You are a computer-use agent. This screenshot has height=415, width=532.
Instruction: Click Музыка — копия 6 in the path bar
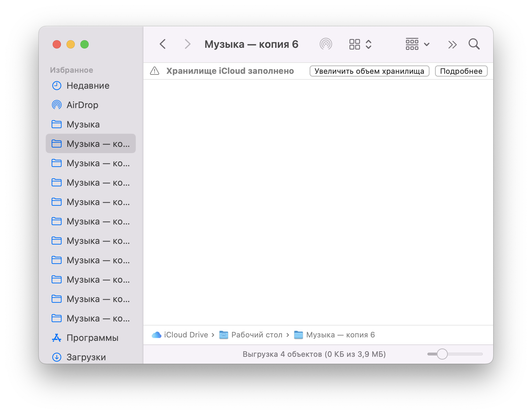coord(335,335)
